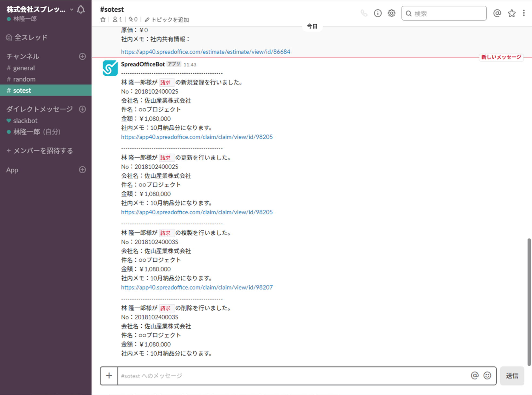Open claim link 98205 under 新規登録 message
This screenshot has width=532, height=395.
pyautogui.click(x=197, y=137)
